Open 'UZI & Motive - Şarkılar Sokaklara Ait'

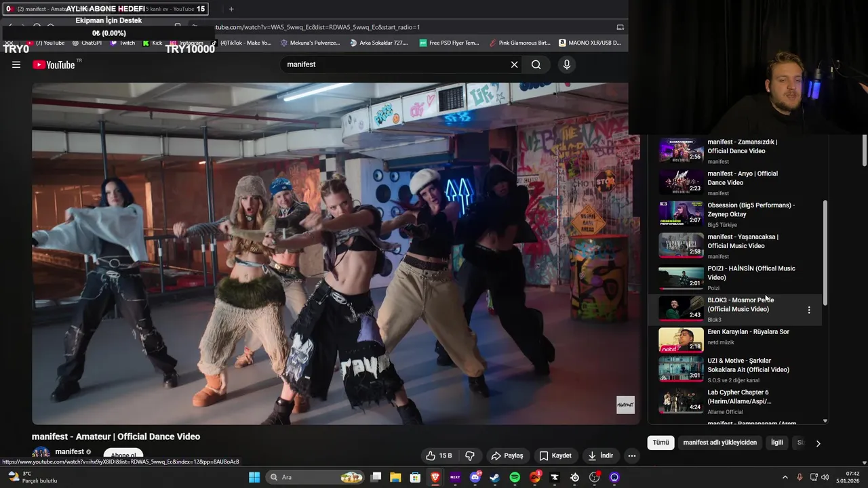748,365
